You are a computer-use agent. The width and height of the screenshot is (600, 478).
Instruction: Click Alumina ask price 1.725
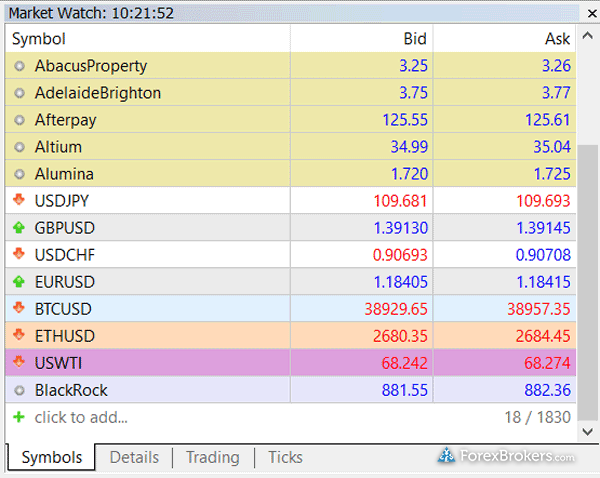(552, 174)
